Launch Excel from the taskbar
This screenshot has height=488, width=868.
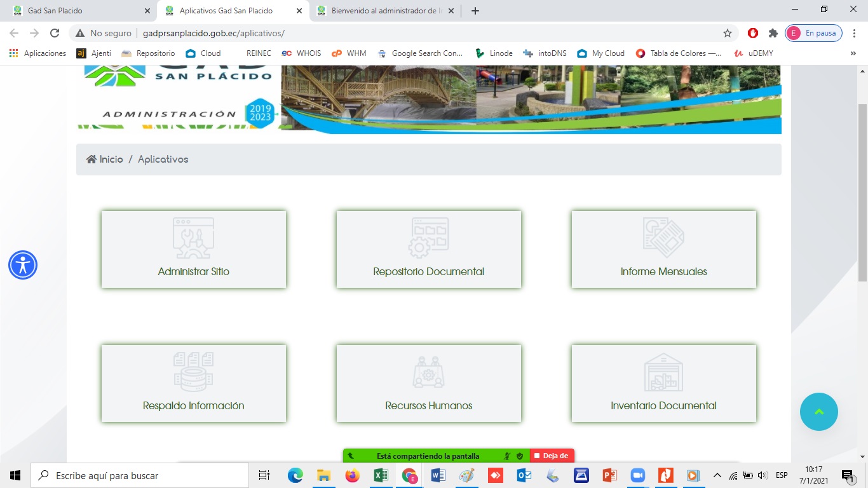coord(381,475)
